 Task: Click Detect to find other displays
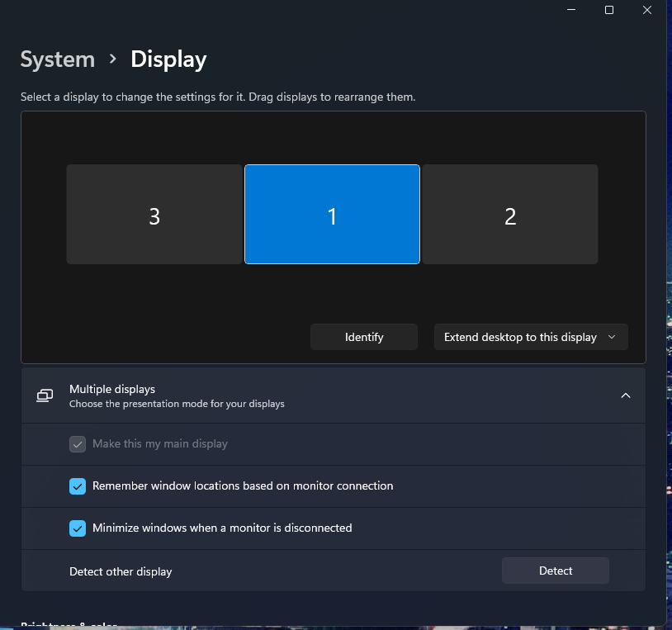coord(555,571)
